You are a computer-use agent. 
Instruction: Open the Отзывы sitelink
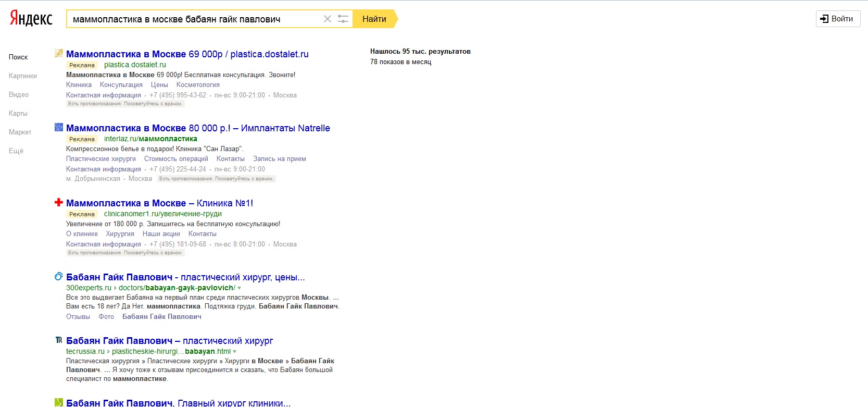pyautogui.click(x=78, y=317)
